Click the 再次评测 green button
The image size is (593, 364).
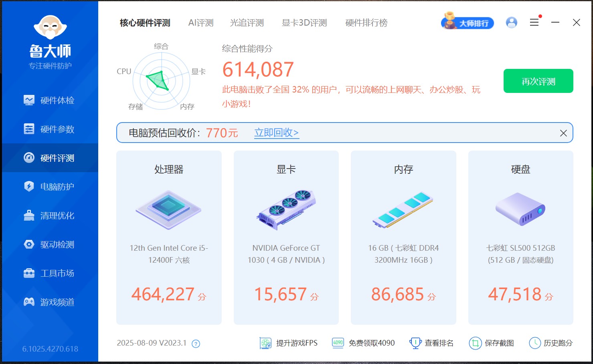click(538, 81)
